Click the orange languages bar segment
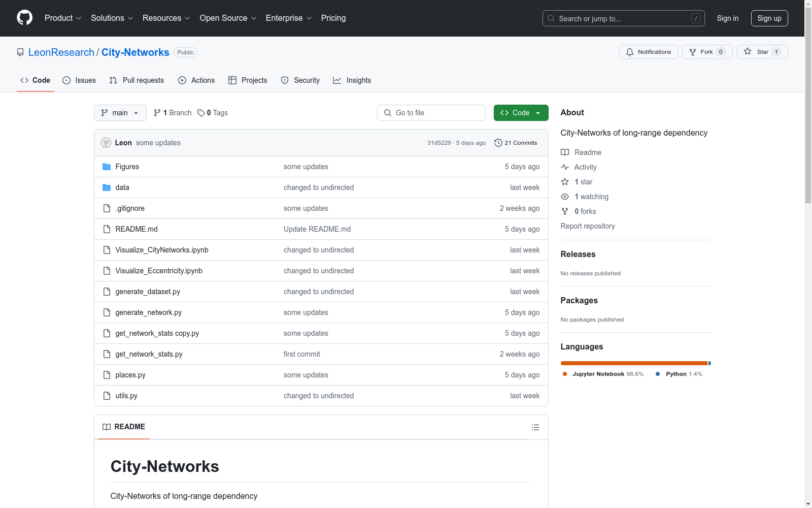The width and height of the screenshot is (812, 508). [x=634, y=363]
